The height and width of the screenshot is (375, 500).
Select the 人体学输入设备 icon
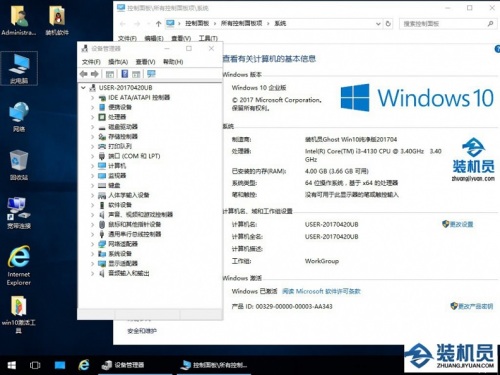coord(102,195)
